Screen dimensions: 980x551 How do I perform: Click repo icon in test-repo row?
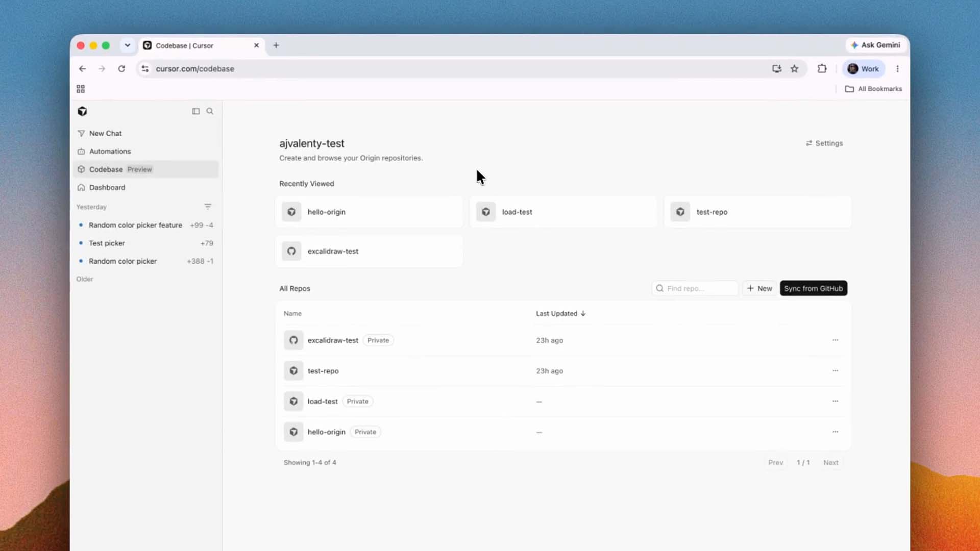293,371
